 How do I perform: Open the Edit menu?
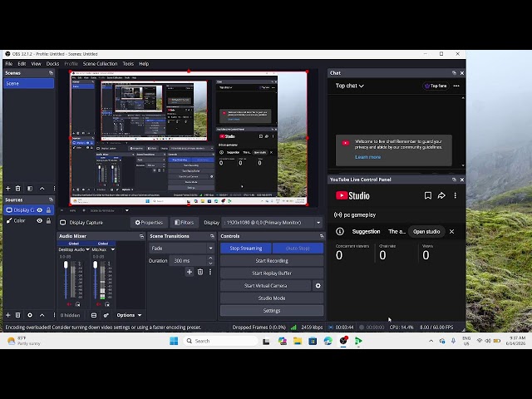coord(22,64)
